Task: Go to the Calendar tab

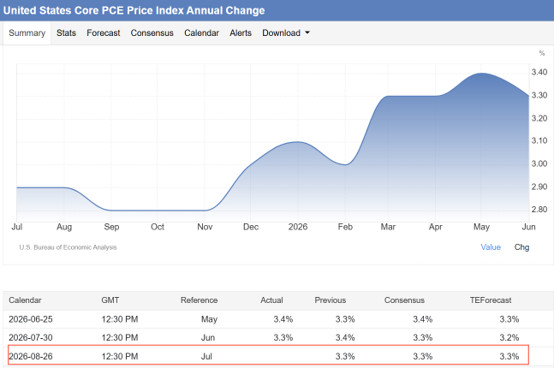Action: pos(201,33)
